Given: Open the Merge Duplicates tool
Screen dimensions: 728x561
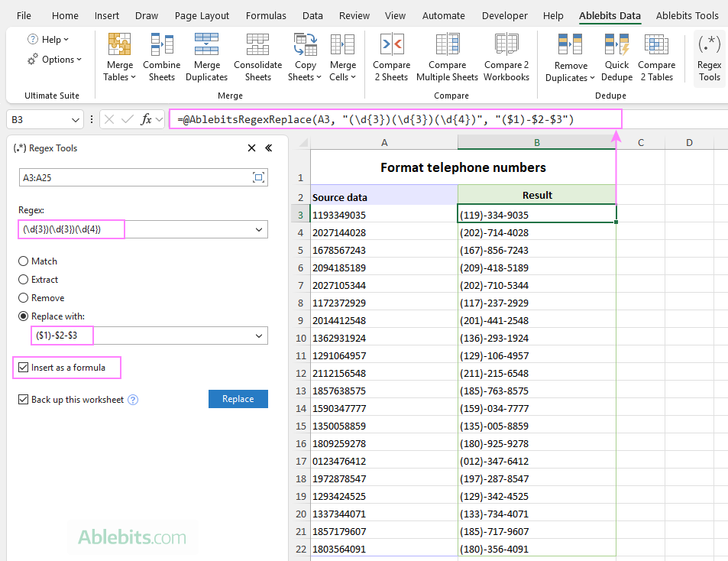Looking at the screenshot, I should point(206,57).
